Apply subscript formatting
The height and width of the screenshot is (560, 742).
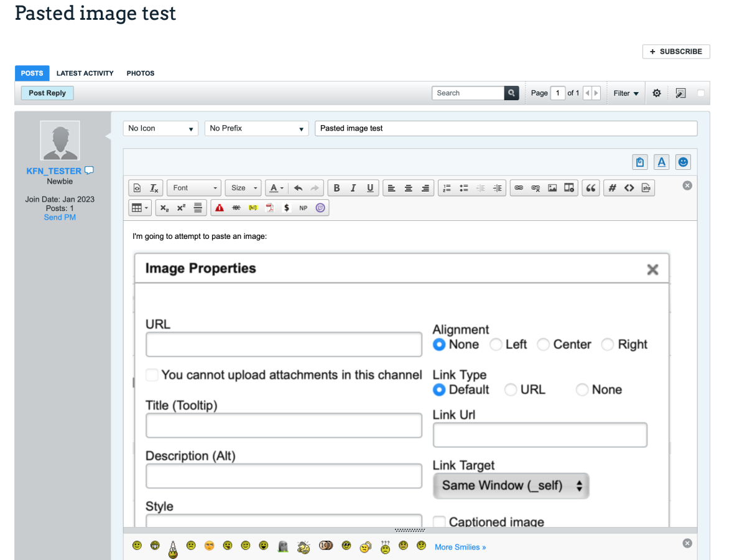tap(164, 208)
